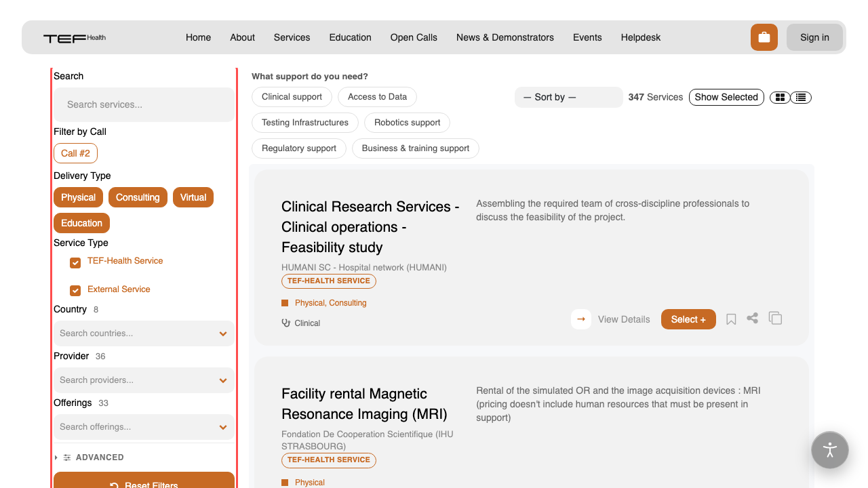Switch to grid view layout
Viewport: 868px width, 488px height.
780,98
